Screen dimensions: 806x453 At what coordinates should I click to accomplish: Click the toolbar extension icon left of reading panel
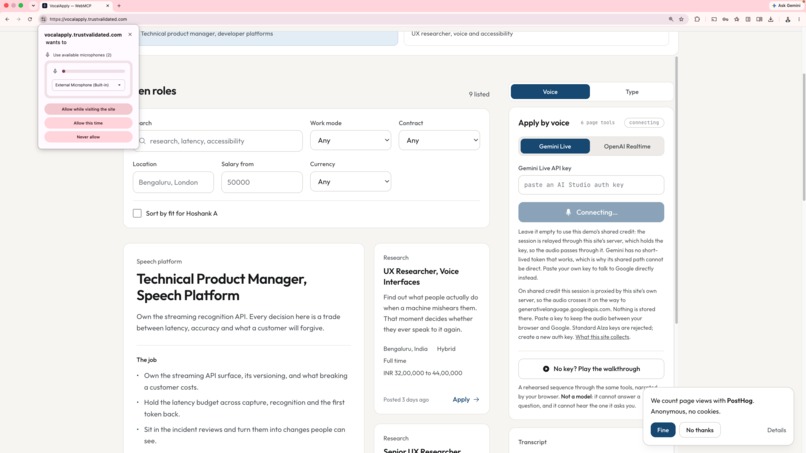[737, 19]
